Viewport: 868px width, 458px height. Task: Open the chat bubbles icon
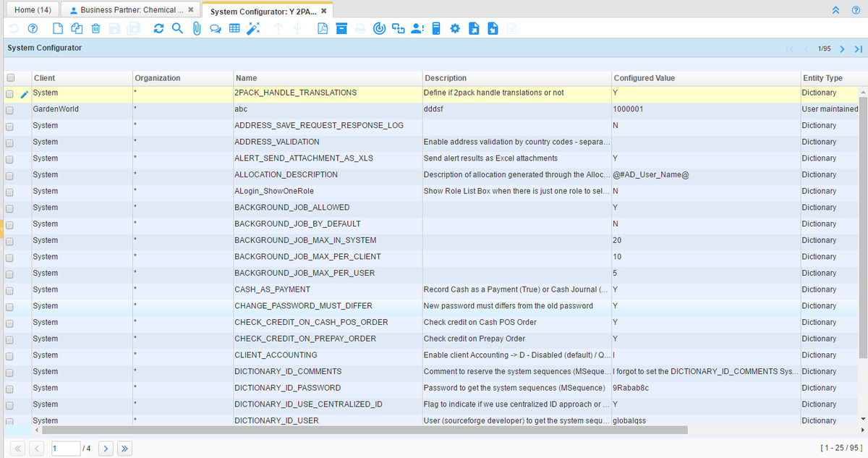pos(215,29)
